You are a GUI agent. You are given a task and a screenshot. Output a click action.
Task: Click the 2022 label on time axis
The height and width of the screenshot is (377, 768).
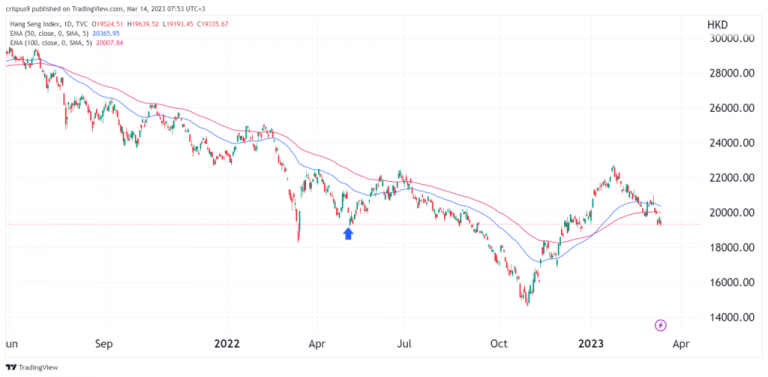click(227, 344)
